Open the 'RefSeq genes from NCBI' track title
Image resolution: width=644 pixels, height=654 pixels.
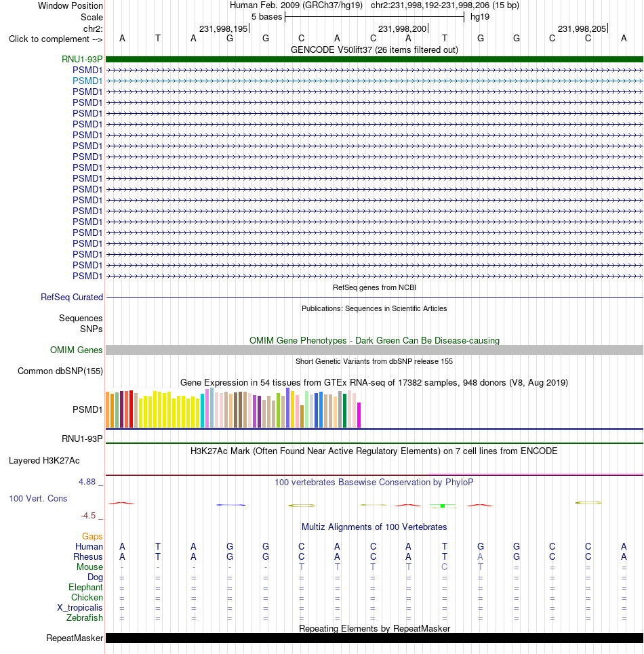(374, 287)
